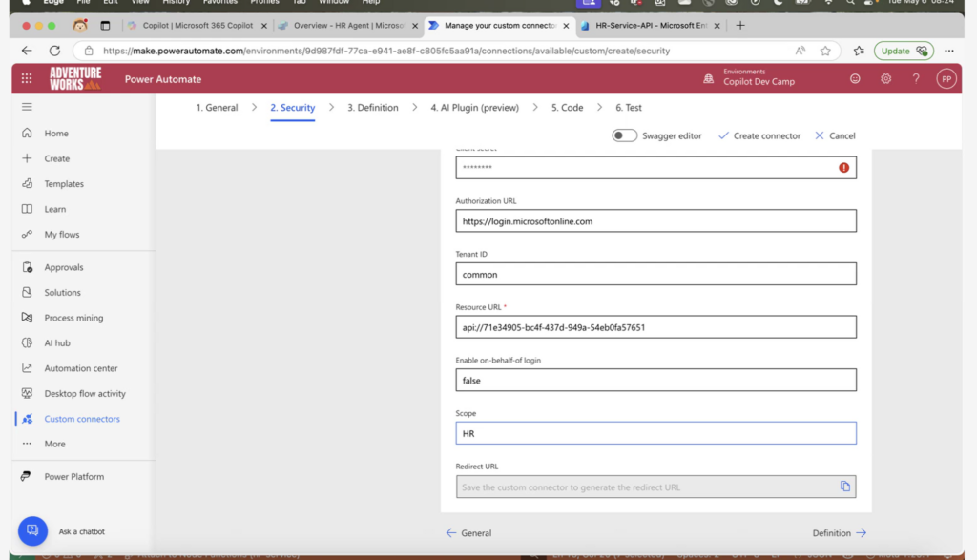Click the client secret error indicator
The width and height of the screenshot is (977, 560).
(x=843, y=168)
